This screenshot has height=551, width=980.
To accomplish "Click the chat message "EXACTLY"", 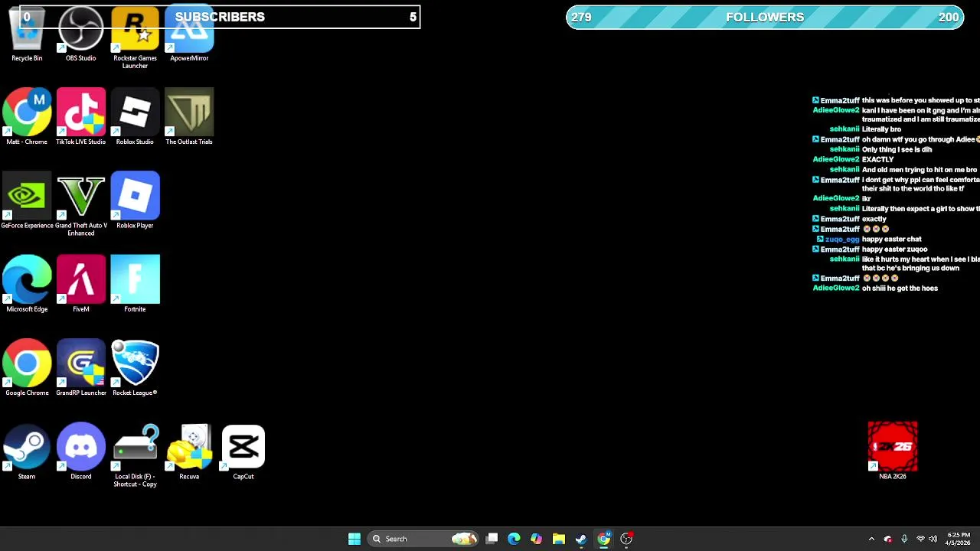I will tap(877, 159).
